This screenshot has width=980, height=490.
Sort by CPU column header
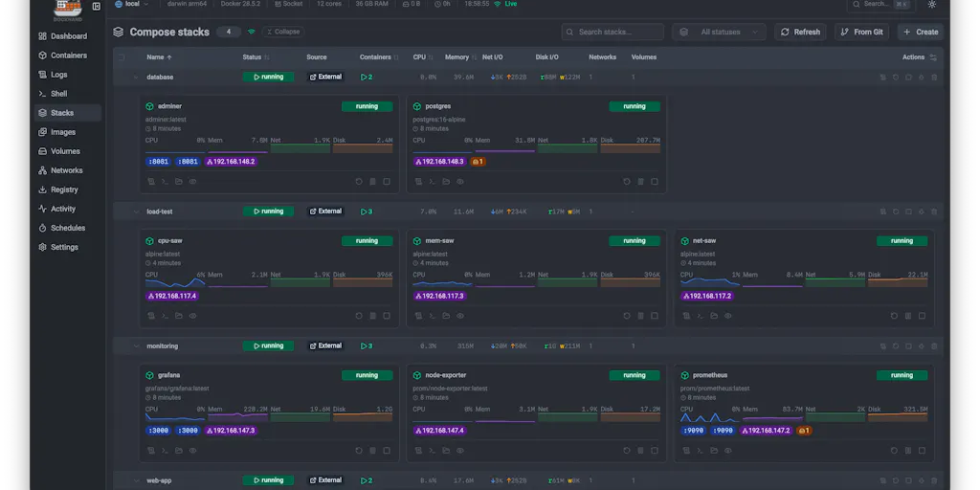pos(423,57)
